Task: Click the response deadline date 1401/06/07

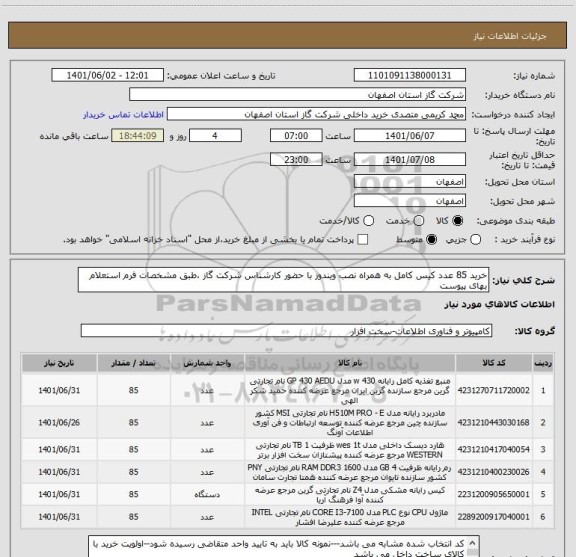Action: tap(410, 136)
